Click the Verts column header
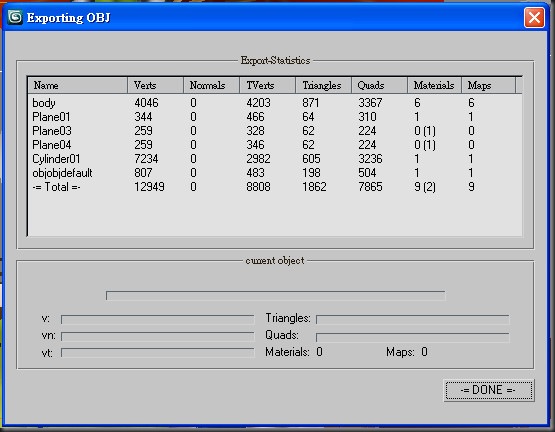Image resolution: width=555 pixels, height=432 pixels. (155, 85)
